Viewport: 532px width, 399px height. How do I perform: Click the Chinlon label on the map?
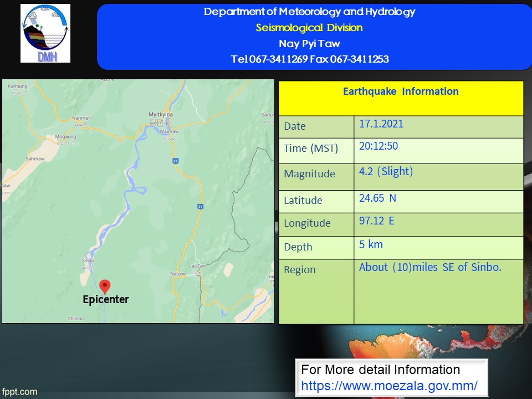coord(75,318)
